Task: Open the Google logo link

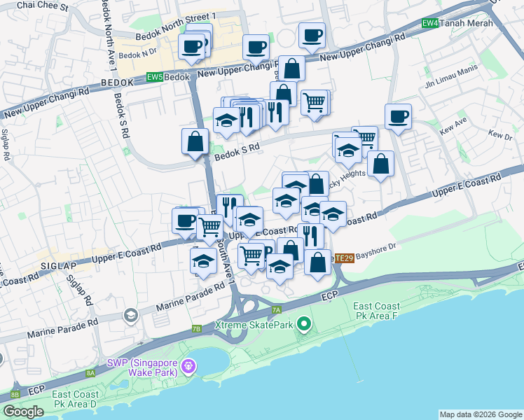Action: pos(23,412)
